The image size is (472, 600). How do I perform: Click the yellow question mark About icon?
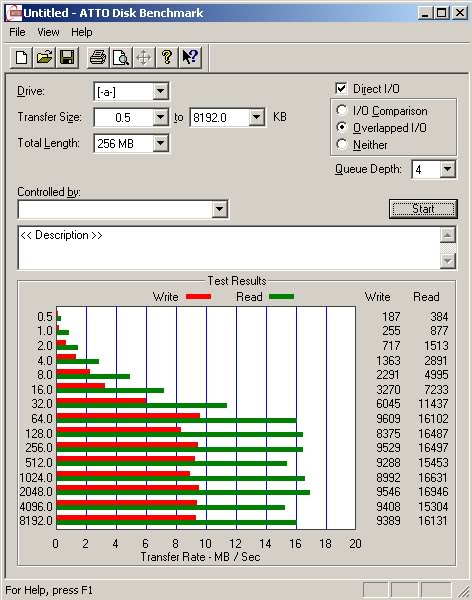click(167, 58)
